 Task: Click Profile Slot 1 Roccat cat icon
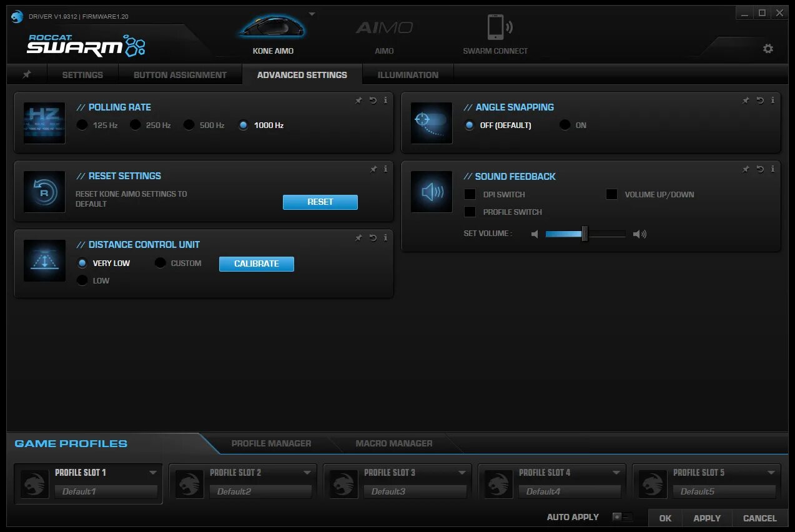click(x=35, y=483)
